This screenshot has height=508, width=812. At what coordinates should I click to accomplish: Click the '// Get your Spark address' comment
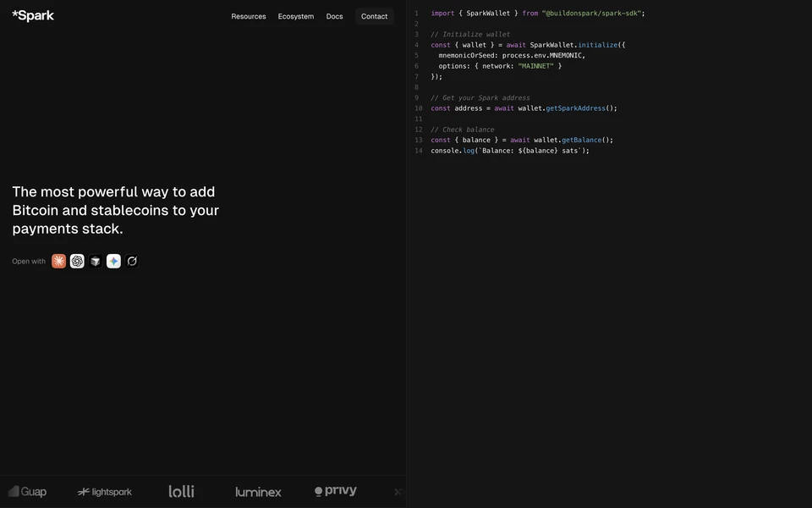click(480, 97)
